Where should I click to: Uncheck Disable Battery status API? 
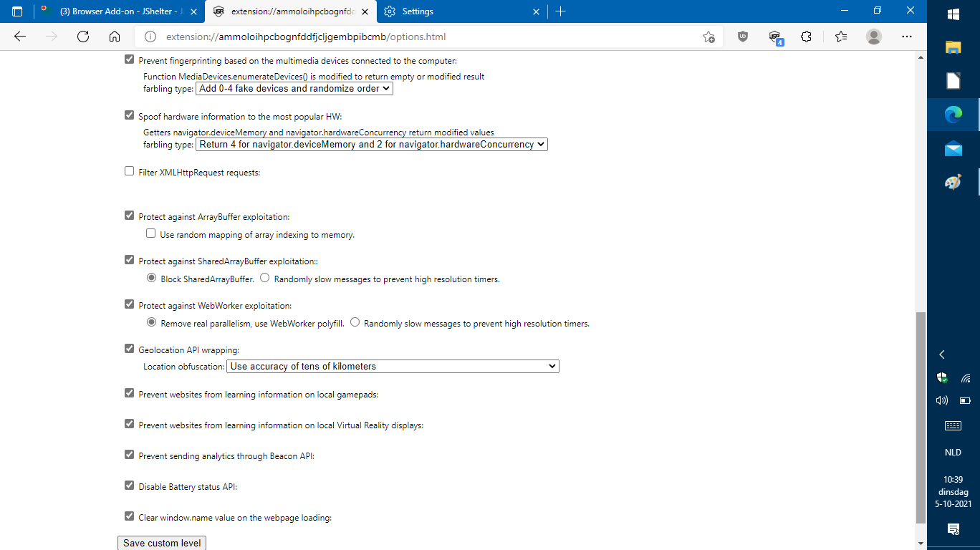tap(130, 485)
